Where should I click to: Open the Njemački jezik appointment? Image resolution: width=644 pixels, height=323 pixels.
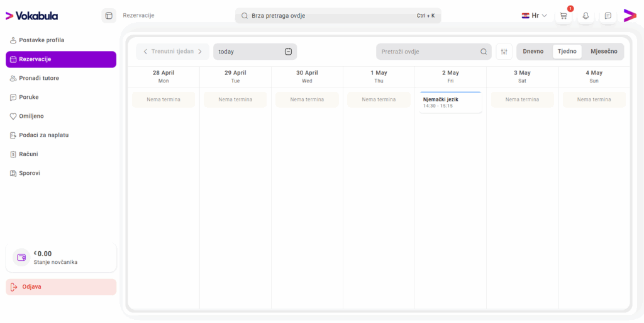coord(450,103)
